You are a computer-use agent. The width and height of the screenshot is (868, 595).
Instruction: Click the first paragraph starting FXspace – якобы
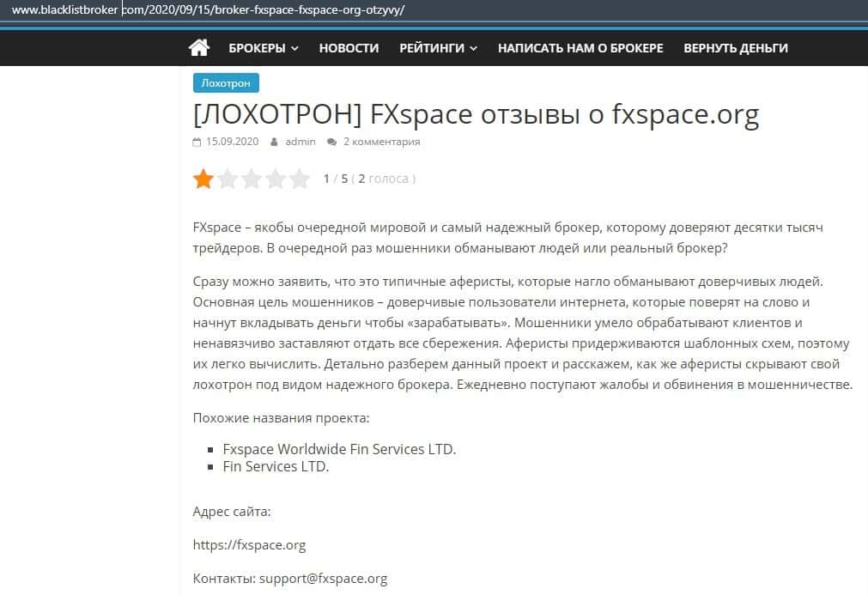click(507, 238)
